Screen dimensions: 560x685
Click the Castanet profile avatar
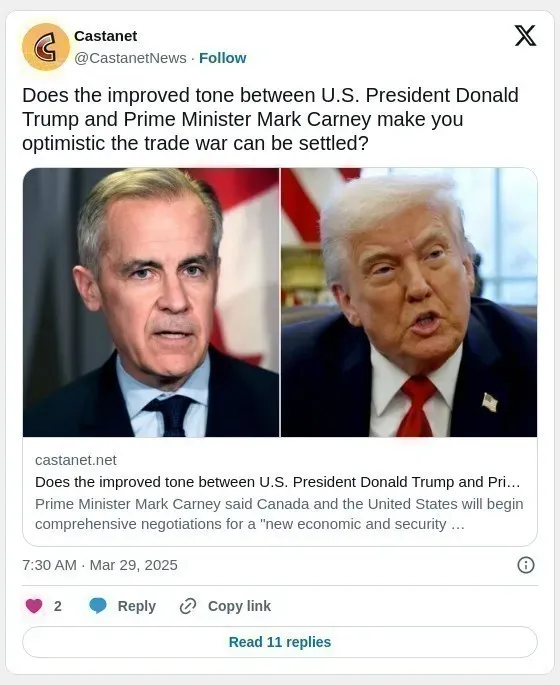pyautogui.click(x=46, y=47)
